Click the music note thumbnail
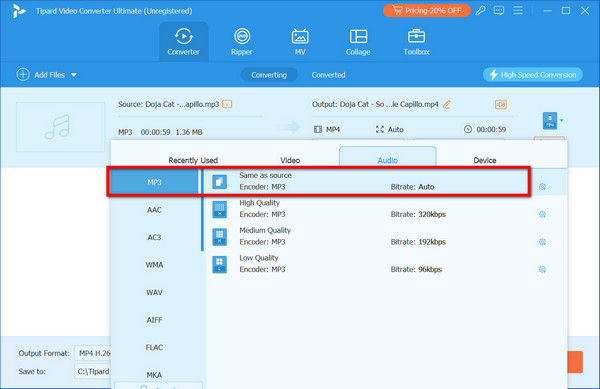The width and height of the screenshot is (600, 389). (60, 127)
